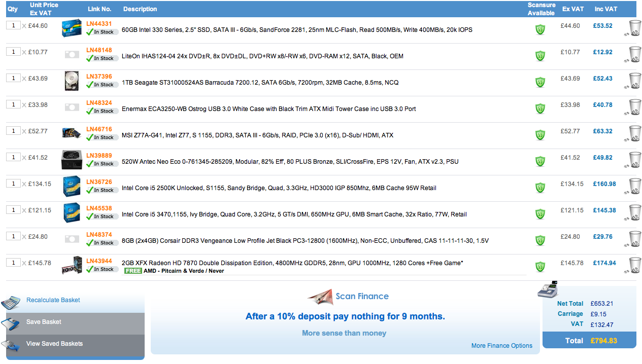Click quantity field for Core i5 3470
The image size is (642, 364).
click(x=13, y=210)
